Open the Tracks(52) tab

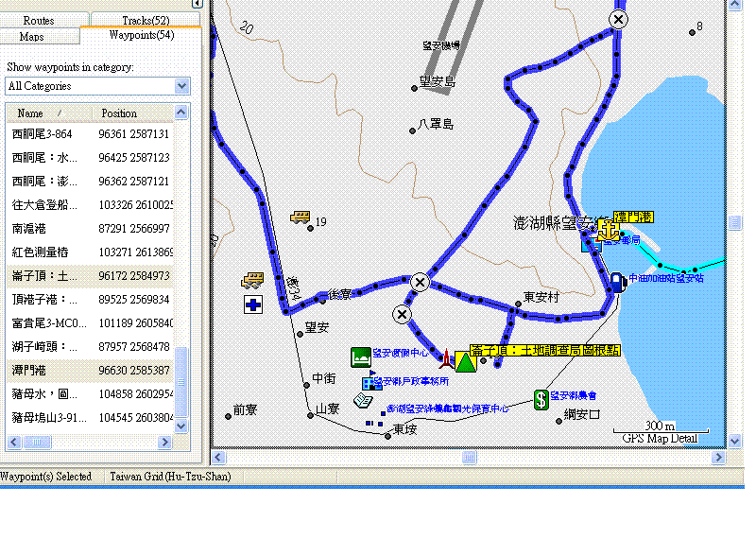click(x=146, y=20)
